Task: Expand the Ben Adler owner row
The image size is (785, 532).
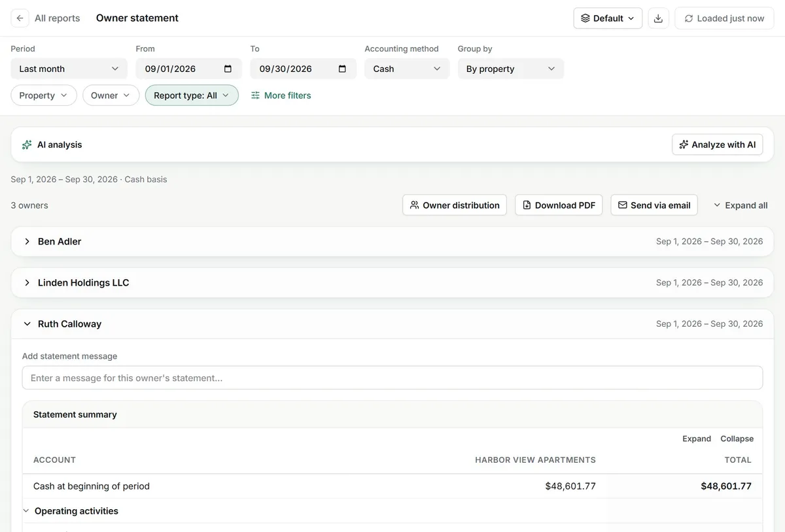Action: [392, 242]
